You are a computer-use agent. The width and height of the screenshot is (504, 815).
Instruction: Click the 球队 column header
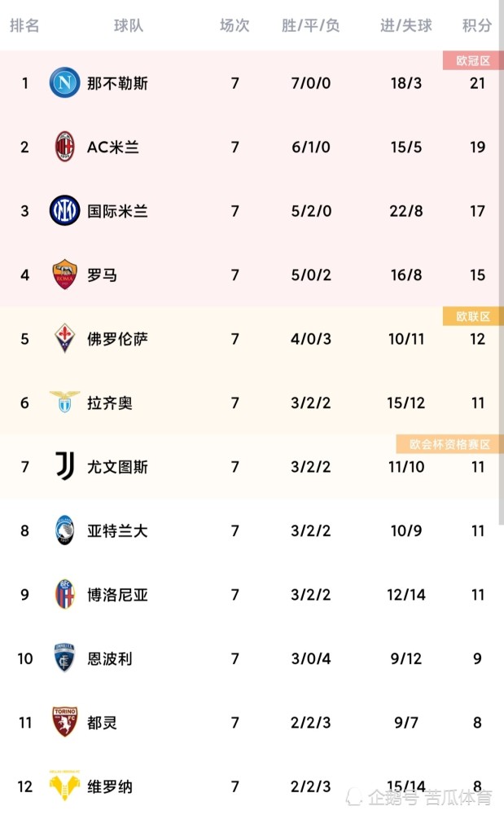click(x=128, y=25)
